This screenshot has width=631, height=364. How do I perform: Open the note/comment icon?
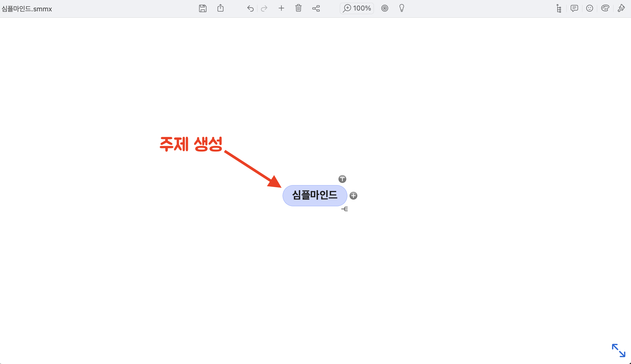tap(574, 8)
